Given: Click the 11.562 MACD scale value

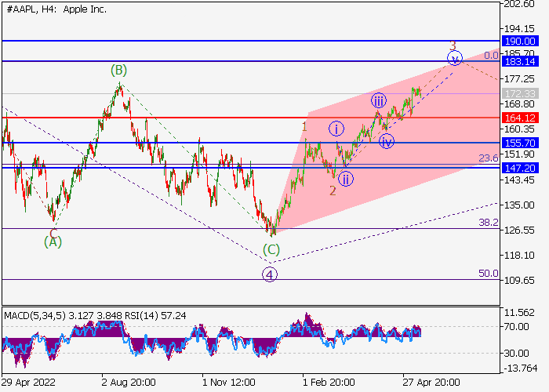Looking at the screenshot, I should click(519, 313).
